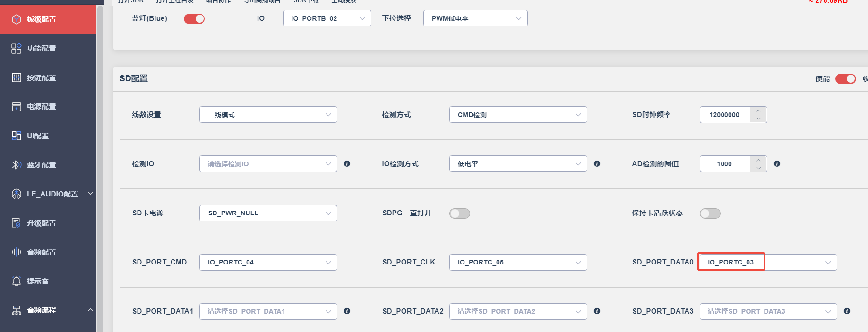Click info icon next to IO检测方式 dropdown
The width and height of the screenshot is (868, 332).
(x=597, y=164)
